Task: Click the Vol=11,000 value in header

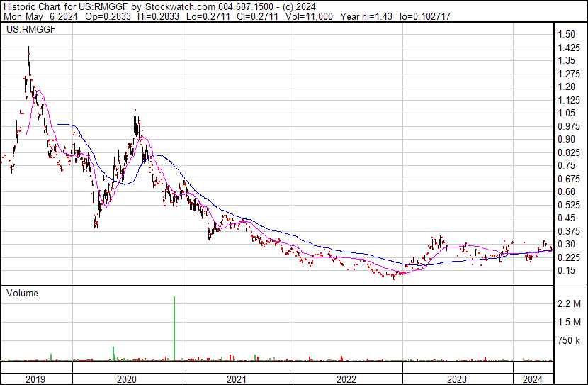Action: point(309,16)
